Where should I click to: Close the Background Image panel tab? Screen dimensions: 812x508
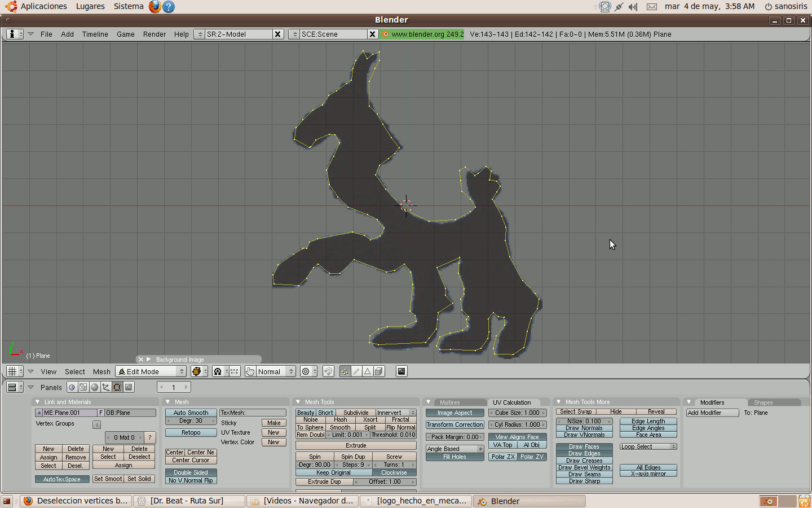[x=141, y=360]
